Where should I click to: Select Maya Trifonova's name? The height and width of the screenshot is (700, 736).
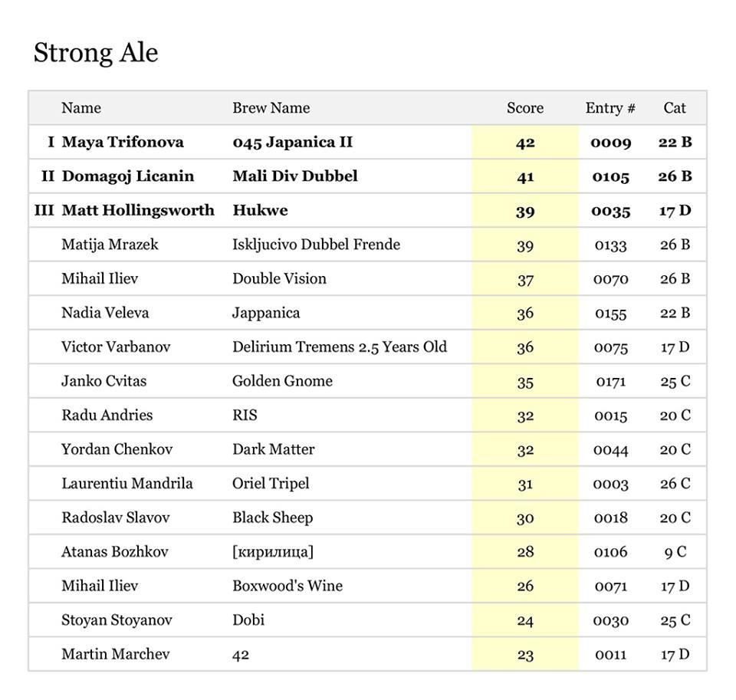[123, 142]
